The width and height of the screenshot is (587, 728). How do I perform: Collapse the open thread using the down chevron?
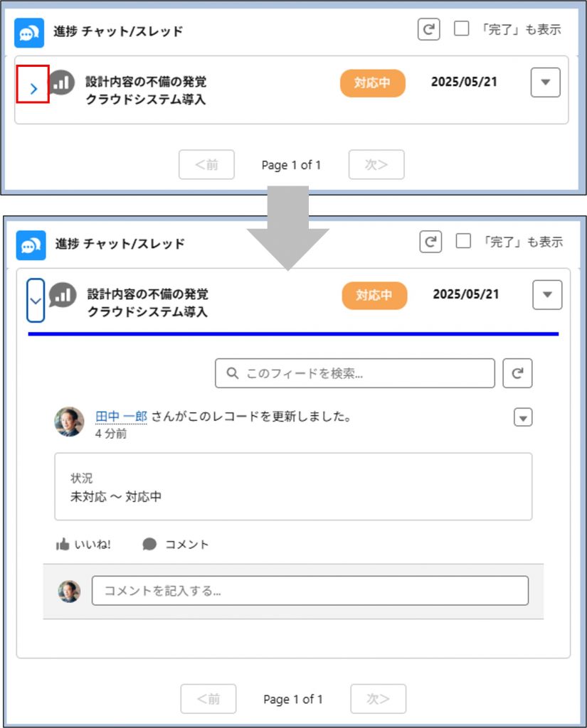coord(36,300)
